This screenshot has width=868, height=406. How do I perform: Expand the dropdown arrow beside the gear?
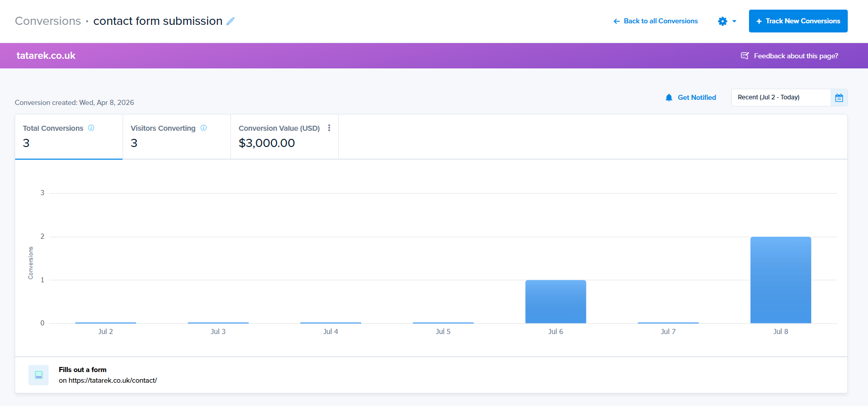pyautogui.click(x=734, y=21)
